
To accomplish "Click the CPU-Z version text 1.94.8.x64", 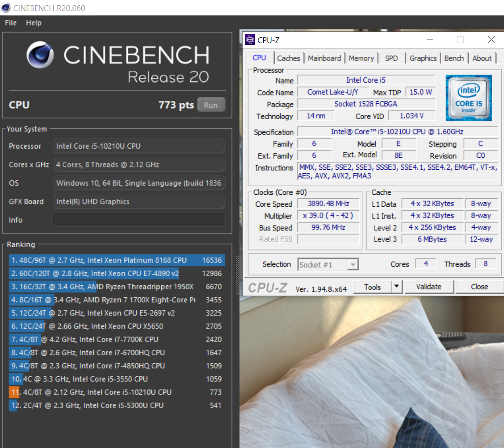I will click(321, 289).
